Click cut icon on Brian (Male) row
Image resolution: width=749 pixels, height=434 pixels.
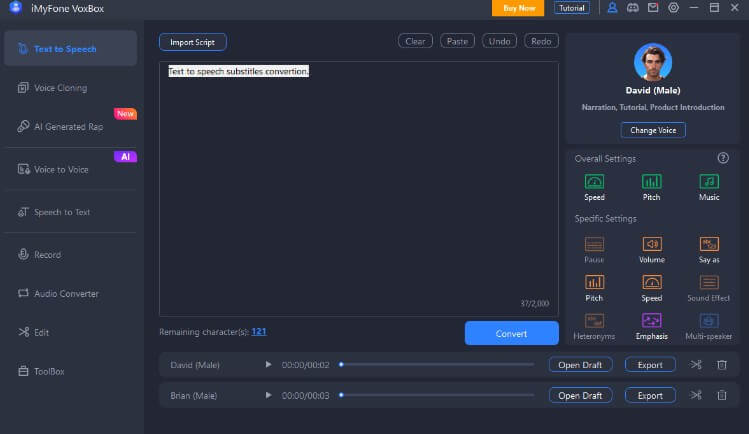click(696, 395)
